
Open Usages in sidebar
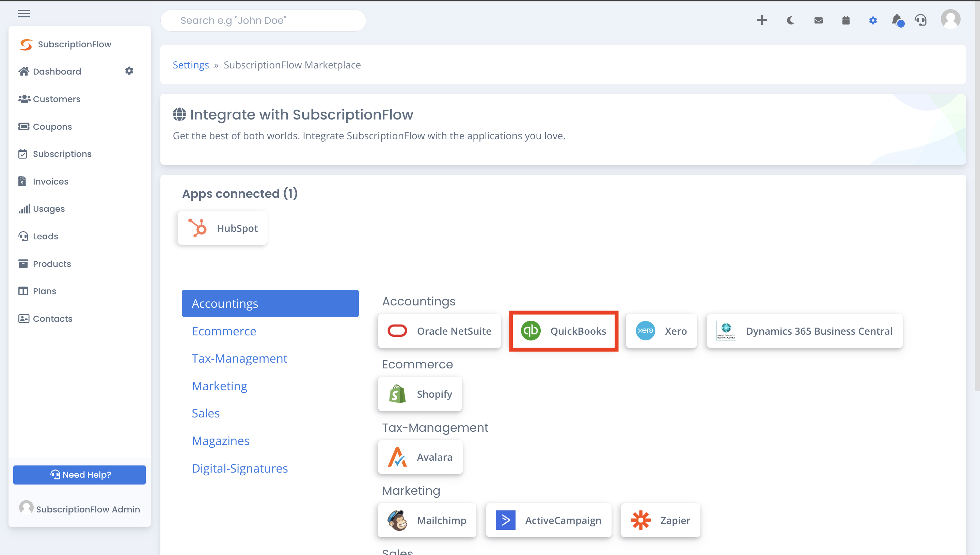42,209
